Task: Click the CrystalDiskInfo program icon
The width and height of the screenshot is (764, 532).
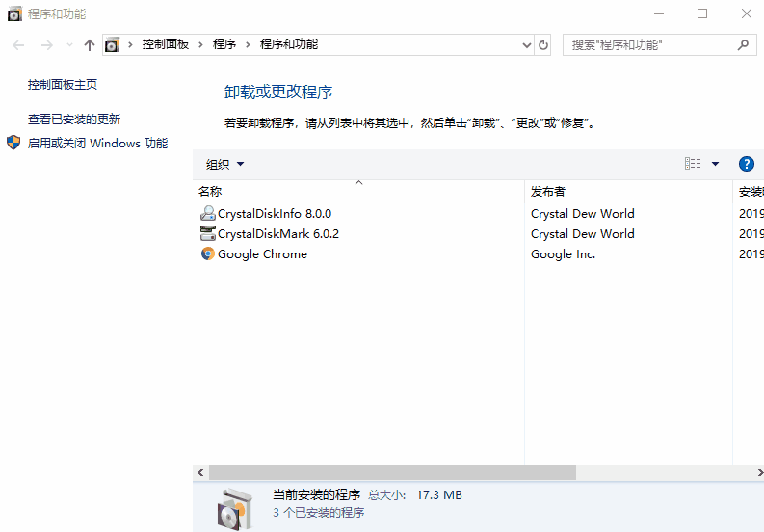Action: (x=208, y=213)
